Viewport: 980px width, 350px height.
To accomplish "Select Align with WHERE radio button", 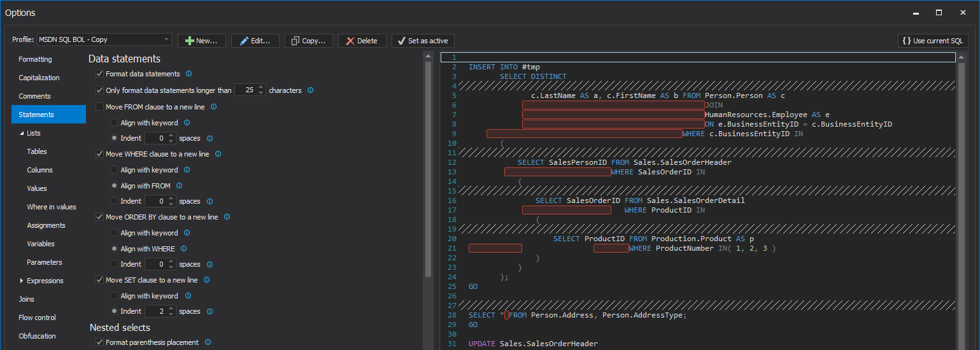I will [x=115, y=249].
